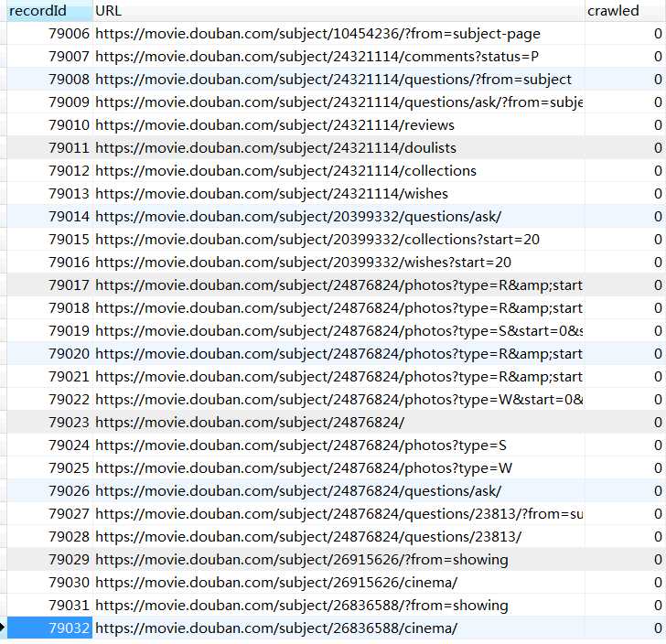The image size is (666, 644).
Task: Select recordId cell 79020
Action: pos(49,353)
